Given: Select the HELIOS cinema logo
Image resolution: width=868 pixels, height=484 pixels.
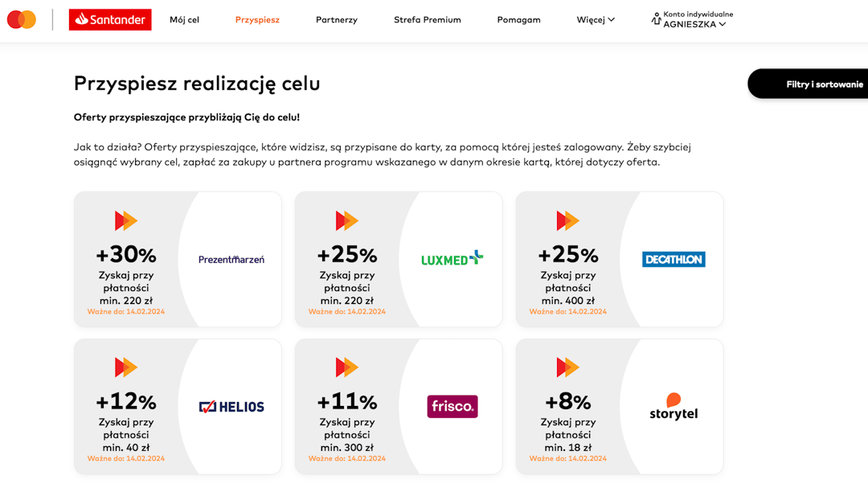Looking at the screenshot, I should point(231,406).
